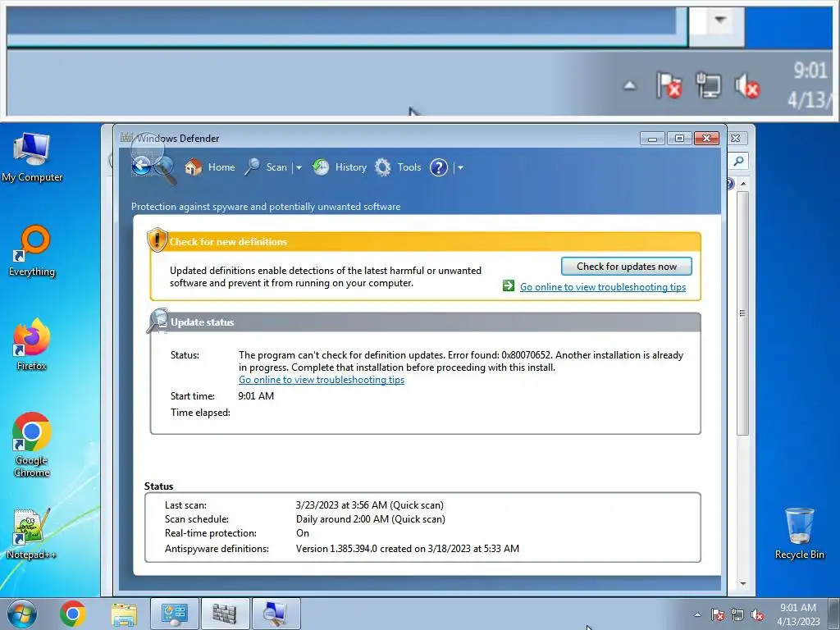Click Last scan value 3/23/2023 at 3:56 AM
This screenshot has width=840, height=630.
pos(370,505)
